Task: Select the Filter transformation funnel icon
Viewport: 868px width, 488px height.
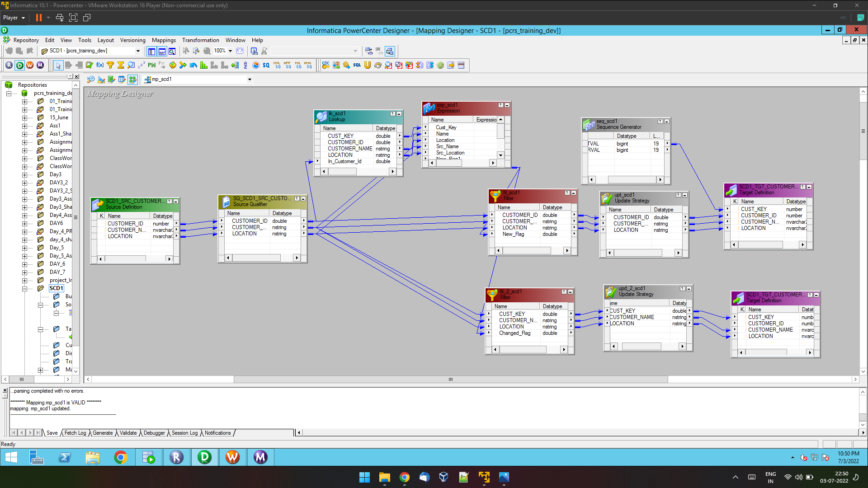Action: pos(110,65)
